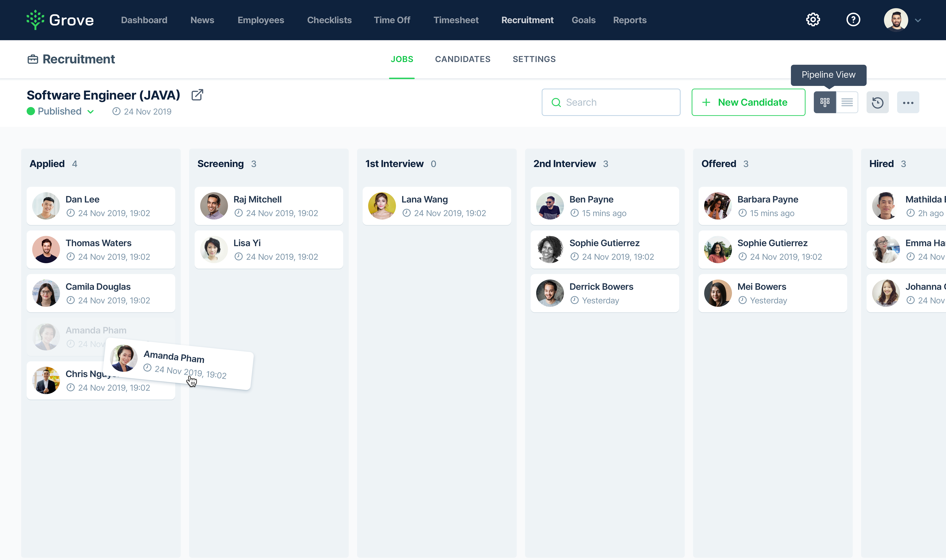Open the more options ellipsis menu

(908, 102)
